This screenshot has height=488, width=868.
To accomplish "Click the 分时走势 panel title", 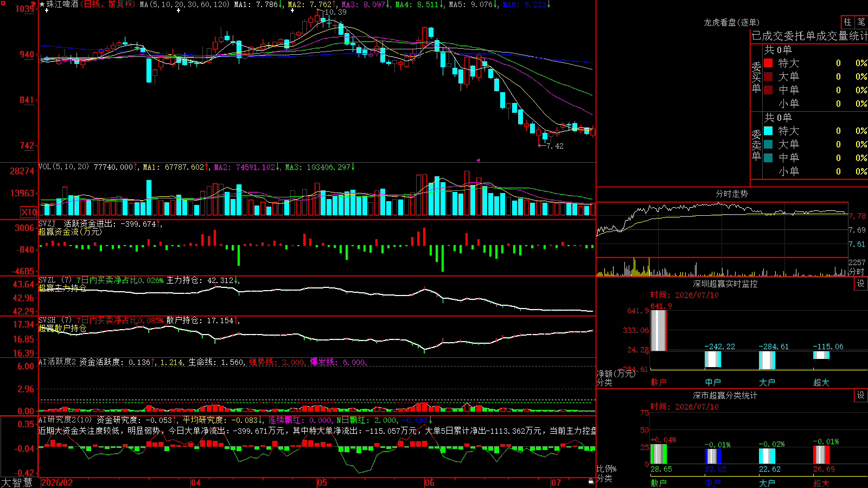I will 732,194.
